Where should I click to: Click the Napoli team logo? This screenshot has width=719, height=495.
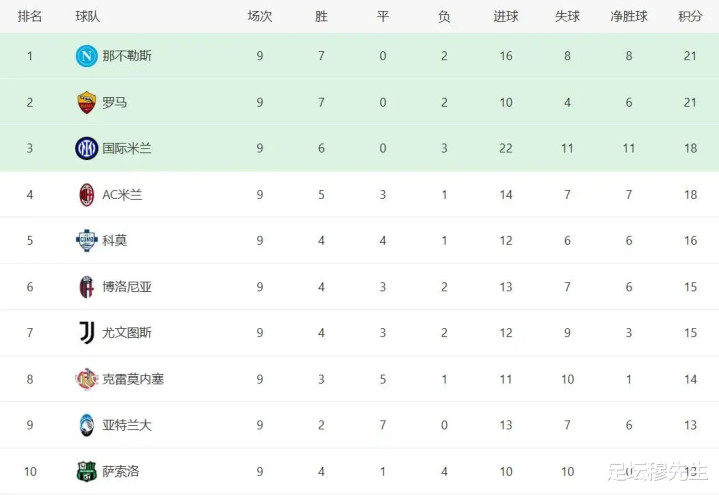(x=87, y=56)
